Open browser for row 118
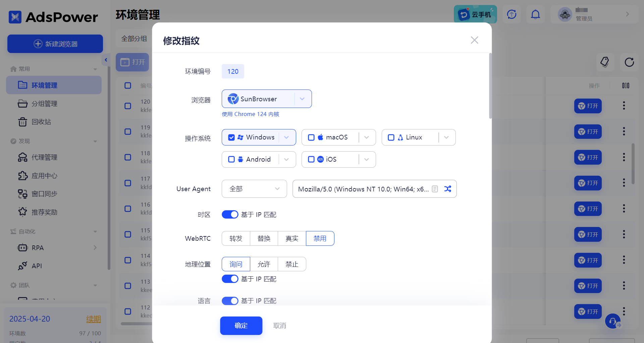The height and width of the screenshot is (343, 644). 588,157
